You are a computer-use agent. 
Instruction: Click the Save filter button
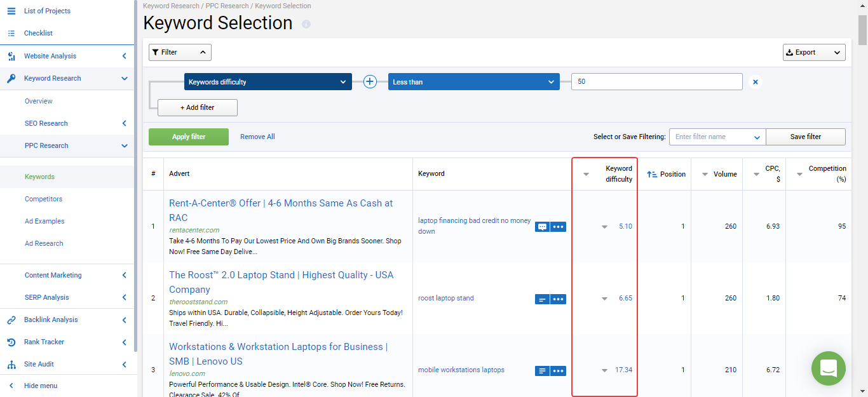click(806, 137)
